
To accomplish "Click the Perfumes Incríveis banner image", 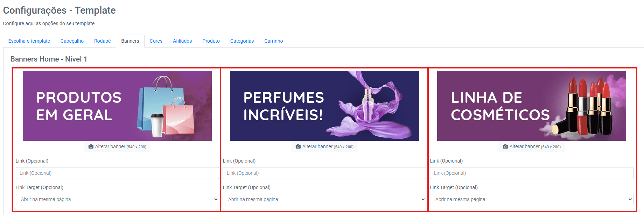I will (324, 106).
